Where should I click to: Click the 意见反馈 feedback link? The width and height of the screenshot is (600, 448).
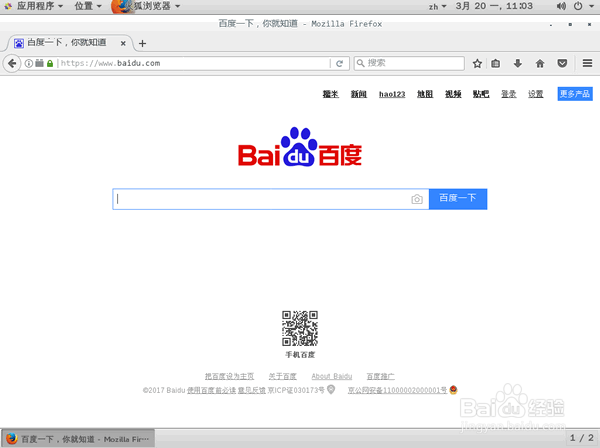click(x=252, y=390)
